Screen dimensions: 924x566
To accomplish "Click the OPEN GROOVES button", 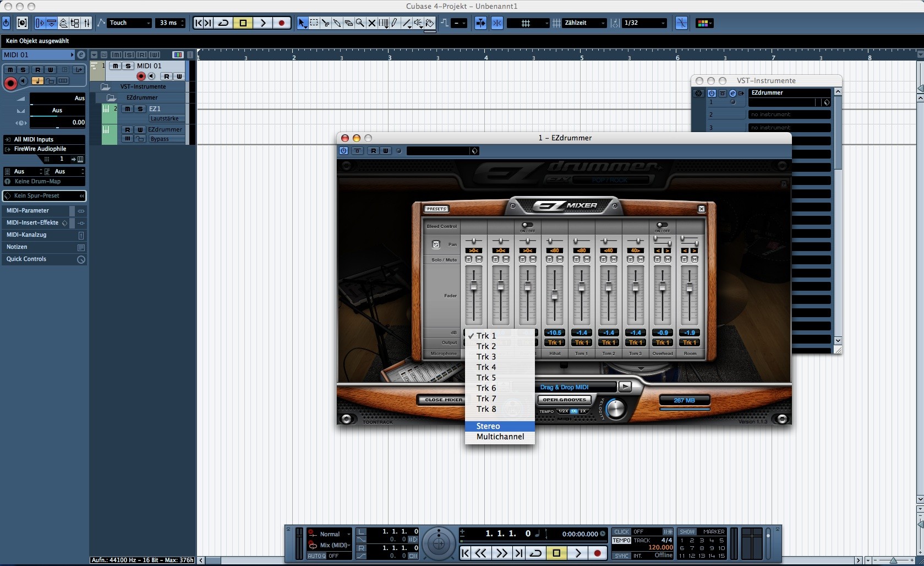I will tap(565, 400).
